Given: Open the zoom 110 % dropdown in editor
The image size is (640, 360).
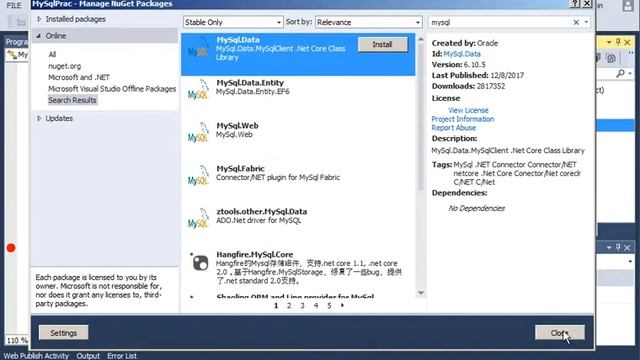Looking at the screenshot, I should tap(17, 340).
